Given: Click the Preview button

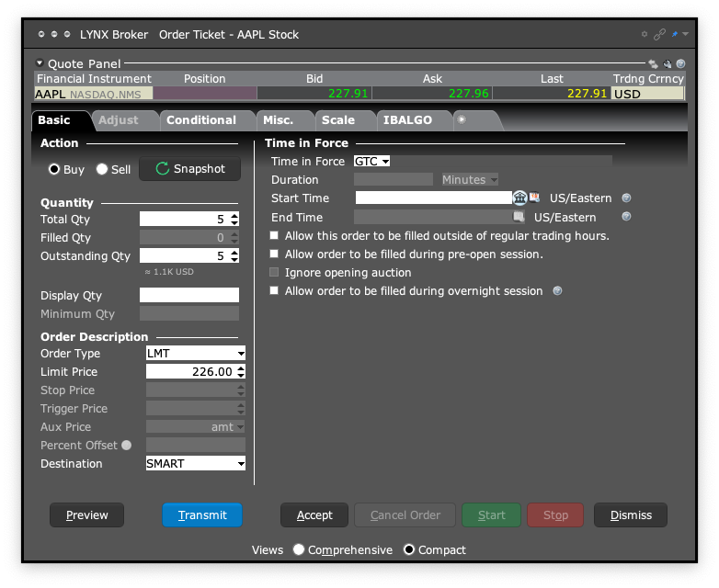Looking at the screenshot, I should (86, 515).
